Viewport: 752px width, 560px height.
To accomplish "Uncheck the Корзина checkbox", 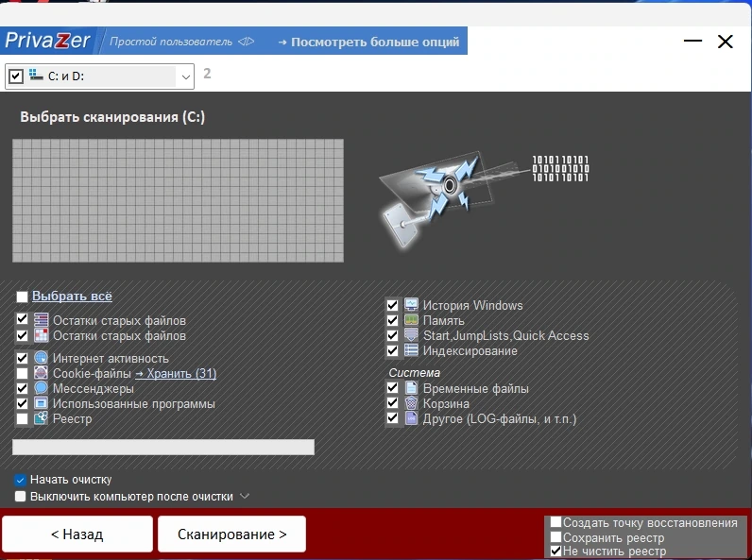I will click(392, 402).
